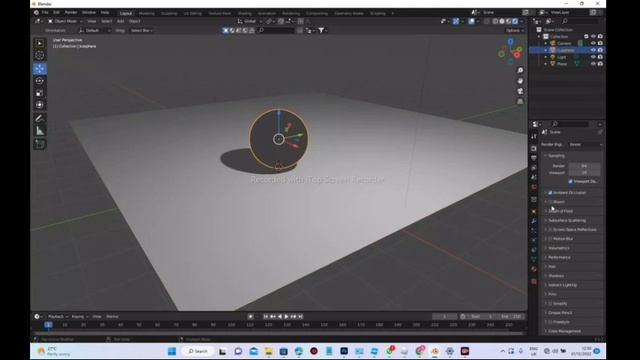Screen dimensions: 640x360
Task: Open the File menu
Action: pos(45,13)
